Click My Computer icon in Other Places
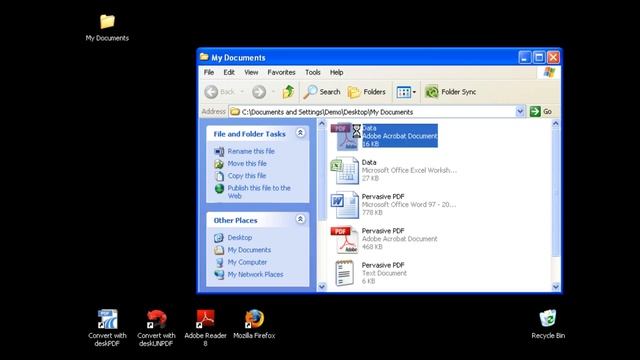640x360 pixels. click(219, 262)
